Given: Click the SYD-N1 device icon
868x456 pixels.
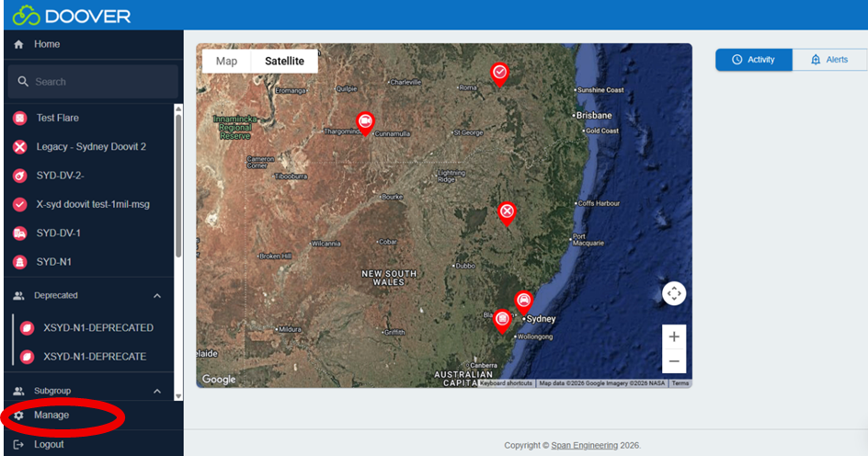Looking at the screenshot, I should [19, 262].
